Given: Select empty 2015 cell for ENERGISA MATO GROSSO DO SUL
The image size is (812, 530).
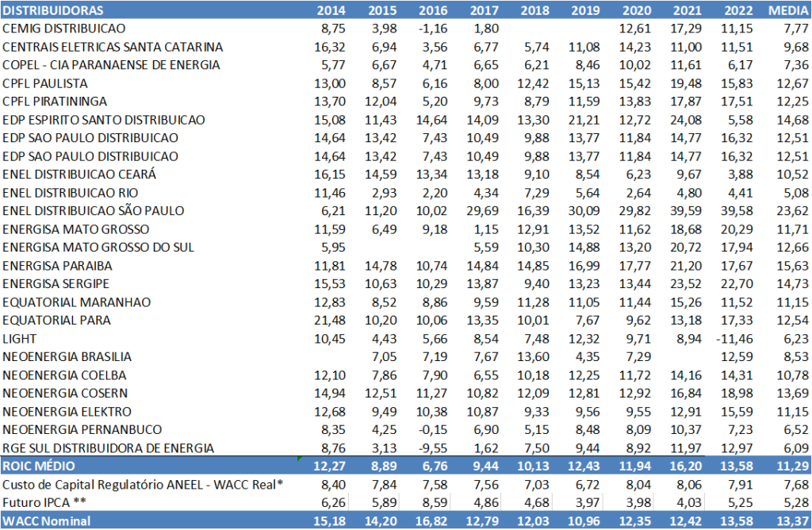Looking at the screenshot, I should [375, 248].
